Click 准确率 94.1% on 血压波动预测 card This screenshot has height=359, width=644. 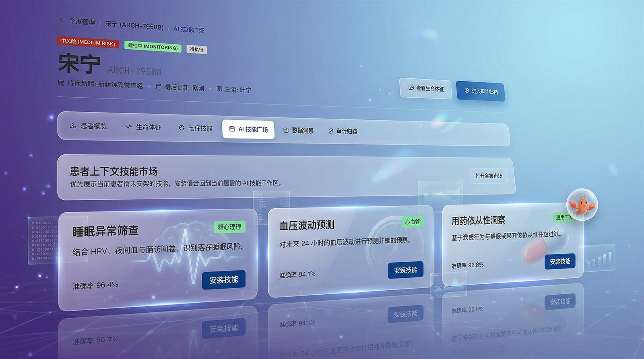[297, 275]
